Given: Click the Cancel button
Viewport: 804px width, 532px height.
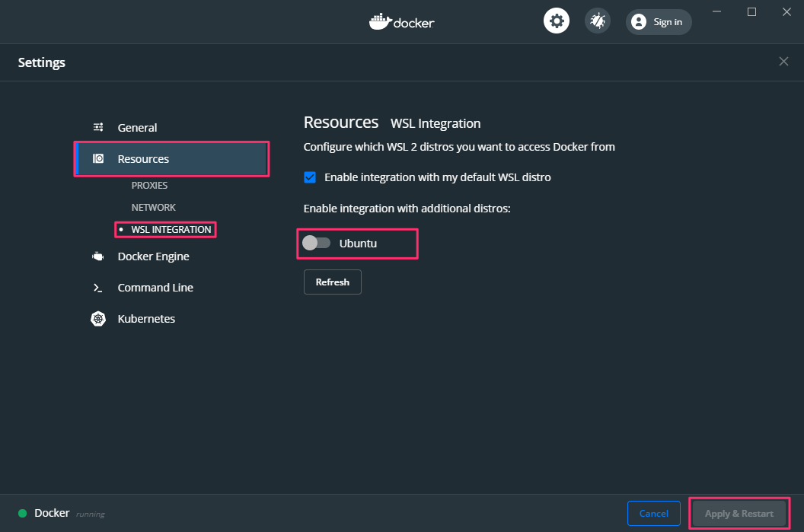Looking at the screenshot, I should [x=653, y=513].
